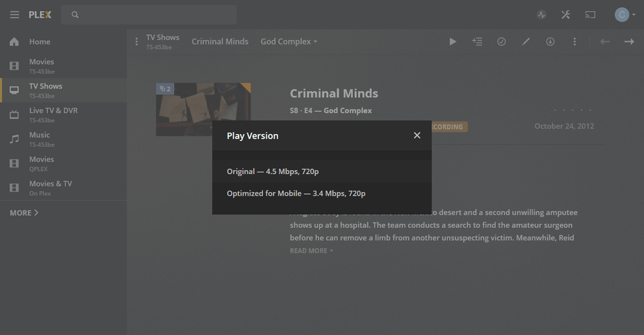
Task: Go to Home in sidebar
Action: (63, 41)
